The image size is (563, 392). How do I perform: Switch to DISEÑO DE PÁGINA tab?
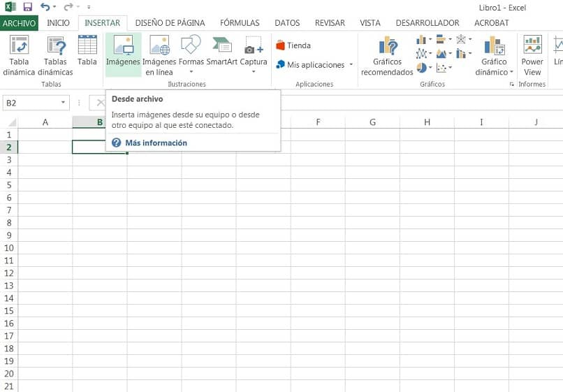point(170,23)
